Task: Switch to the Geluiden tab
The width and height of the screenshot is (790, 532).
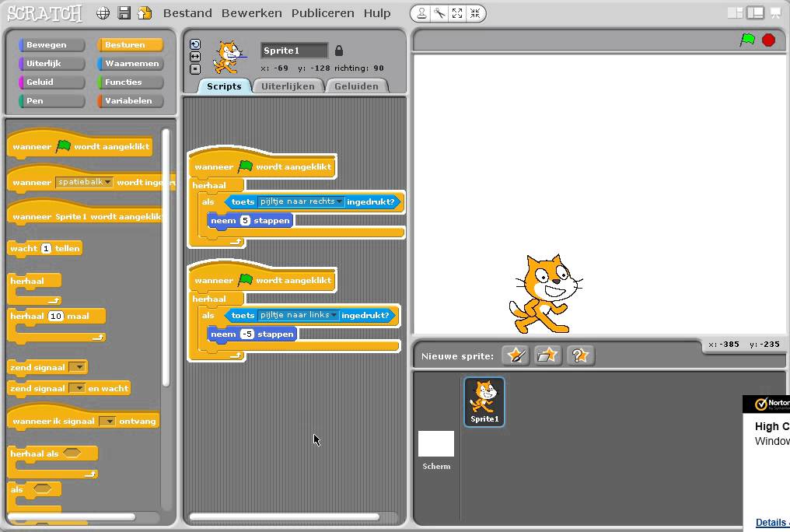Action: [x=356, y=86]
